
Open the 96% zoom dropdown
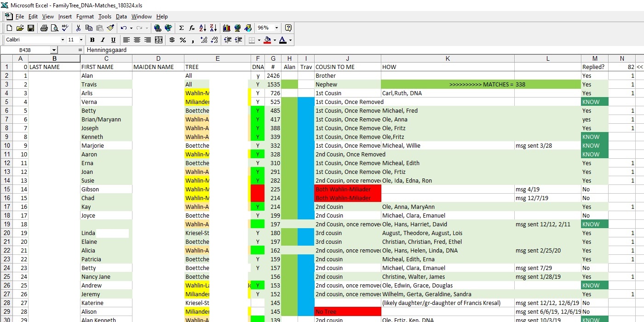(x=276, y=28)
